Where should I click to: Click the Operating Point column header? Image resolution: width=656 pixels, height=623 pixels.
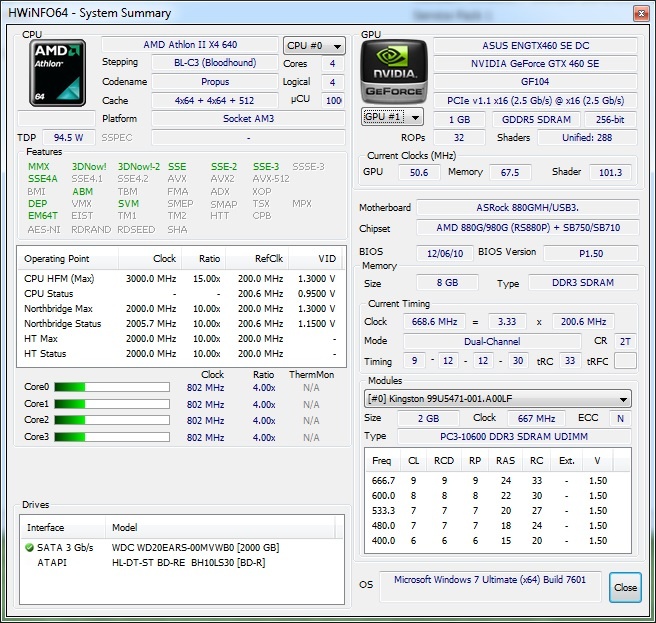point(68,259)
